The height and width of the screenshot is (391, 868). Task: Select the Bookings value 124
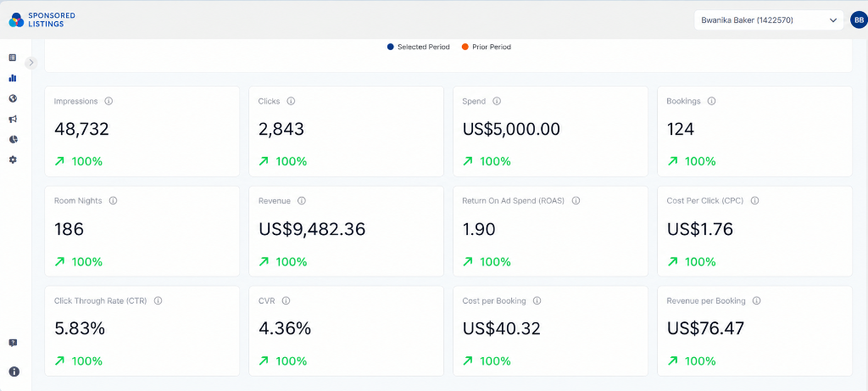point(681,130)
